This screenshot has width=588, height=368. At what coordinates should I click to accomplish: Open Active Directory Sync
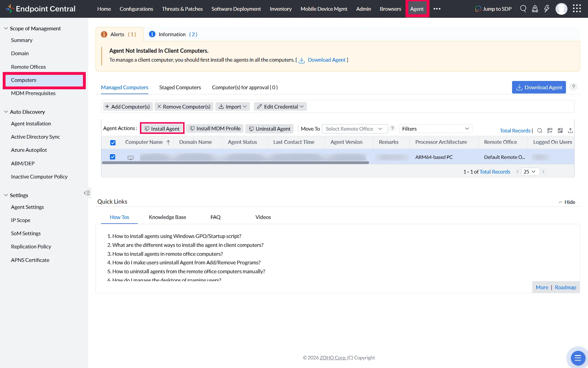(x=36, y=137)
